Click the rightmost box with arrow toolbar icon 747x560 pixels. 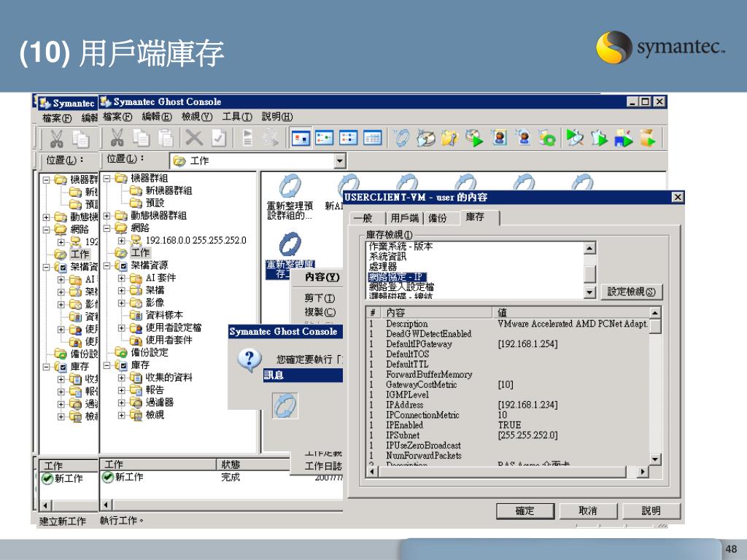click(648, 138)
